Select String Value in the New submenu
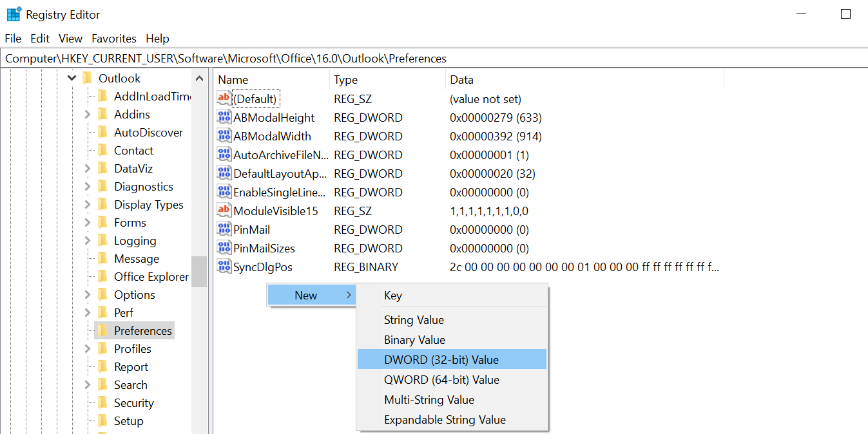This screenshot has height=434, width=868. 414,320
